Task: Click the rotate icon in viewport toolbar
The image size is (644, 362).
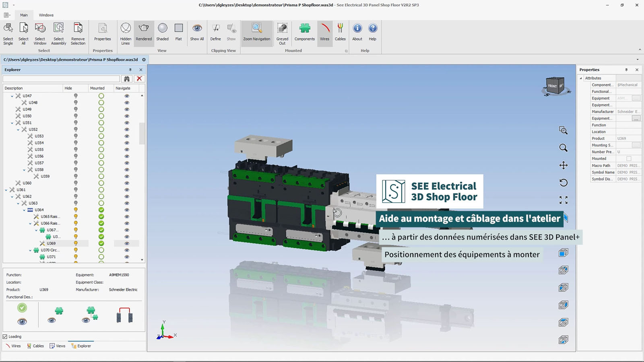Action: click(x=563, y=183)
